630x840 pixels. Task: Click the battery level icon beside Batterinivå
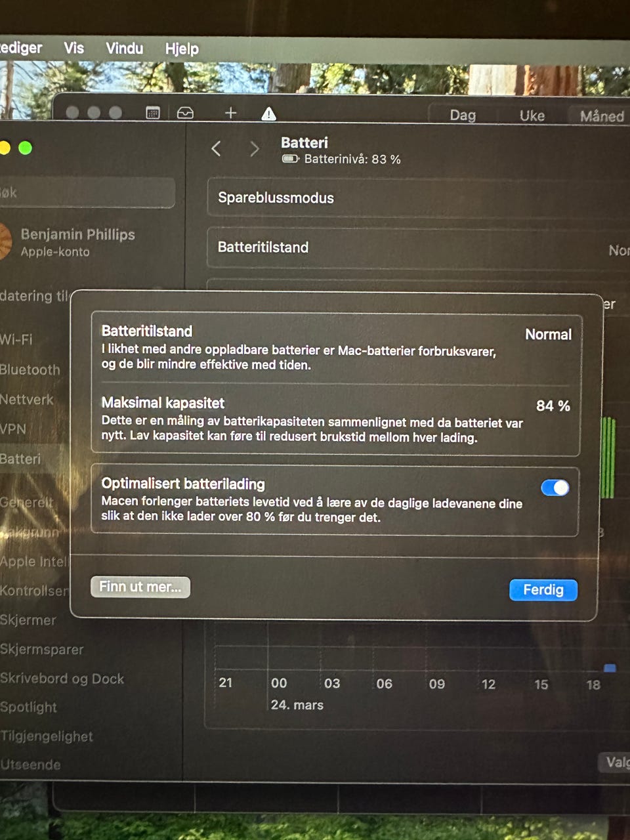pos(290,159)
